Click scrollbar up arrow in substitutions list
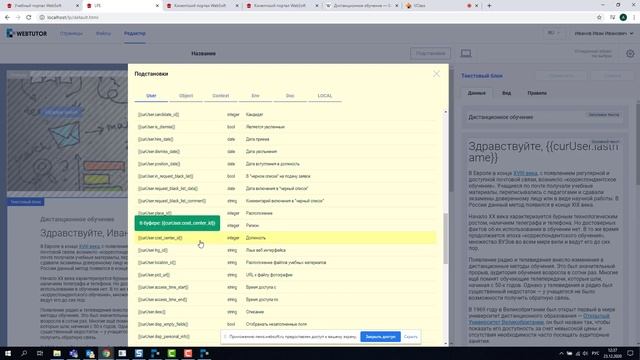Image resolution: width=640 pixels, height=360 pixels. tap(445, 112)
